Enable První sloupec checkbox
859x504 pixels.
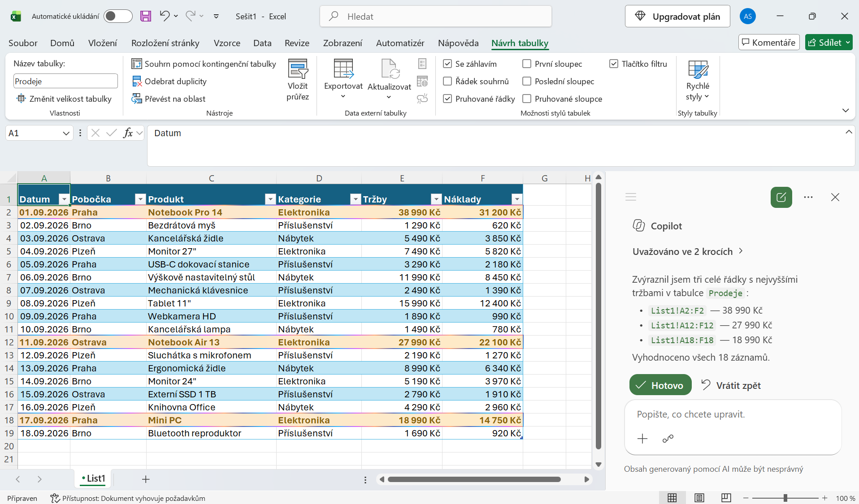point(527,64)
